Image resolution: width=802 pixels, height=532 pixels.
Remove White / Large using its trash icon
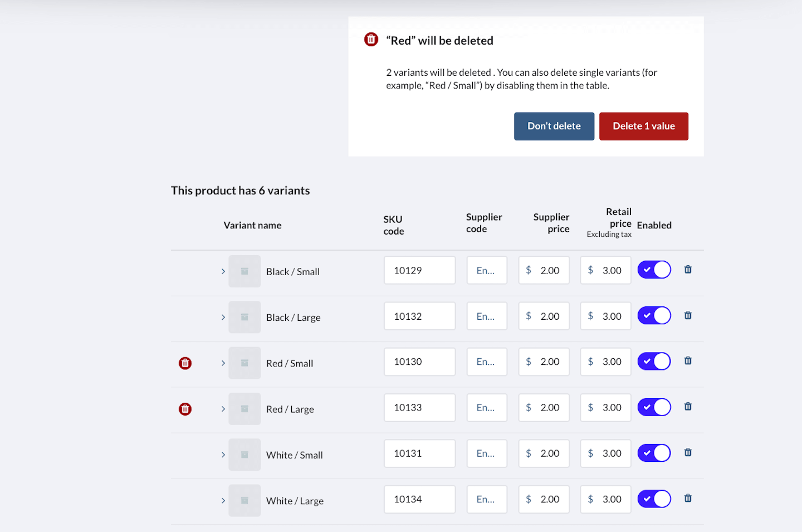688,499
